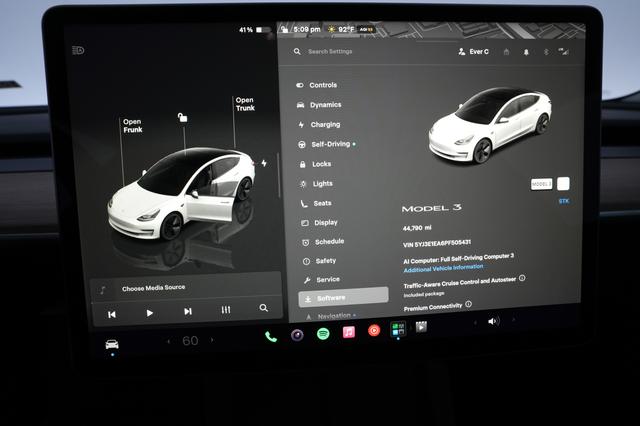
Task: Tap the MODEL 3 badge button
Action: [541, 184]
